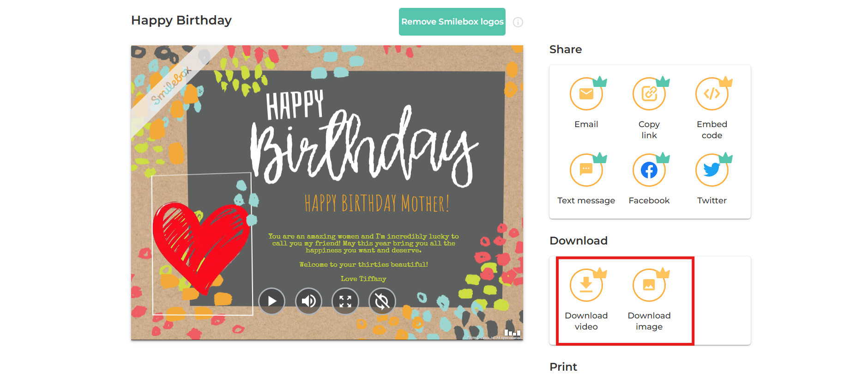Click the "Embed code" label text
Image resolution: width=868 pixels, height=379 pixels.
tap(712, 130)
